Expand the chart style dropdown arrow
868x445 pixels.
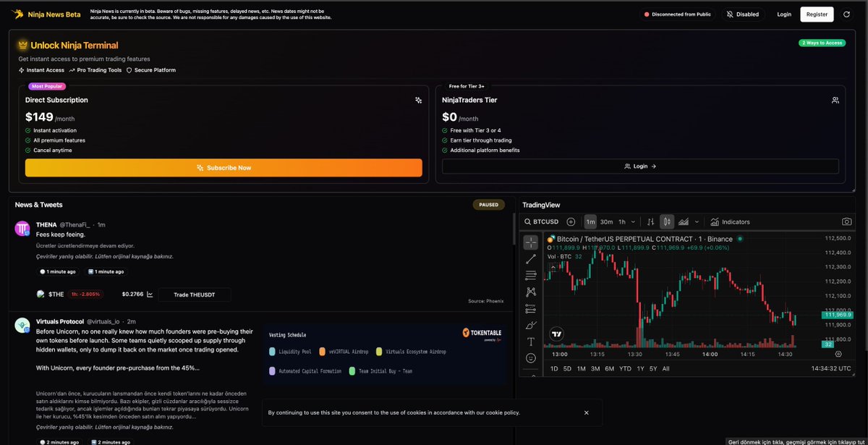tap(697, 222)
